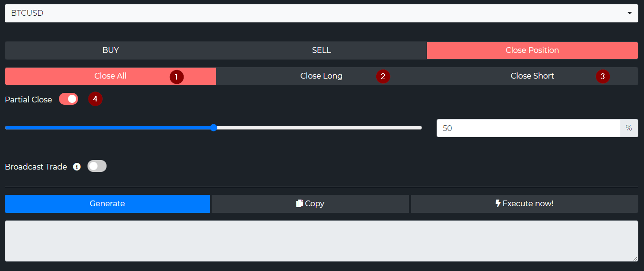The image size is (644, 271).
Task: Switch to the BUY tab
Action: [110, 50]
